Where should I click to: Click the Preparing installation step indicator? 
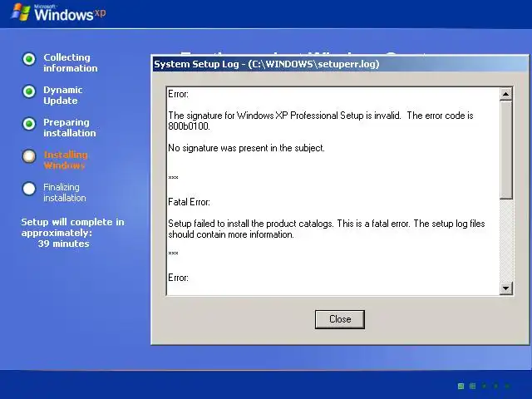coord(29,124)
